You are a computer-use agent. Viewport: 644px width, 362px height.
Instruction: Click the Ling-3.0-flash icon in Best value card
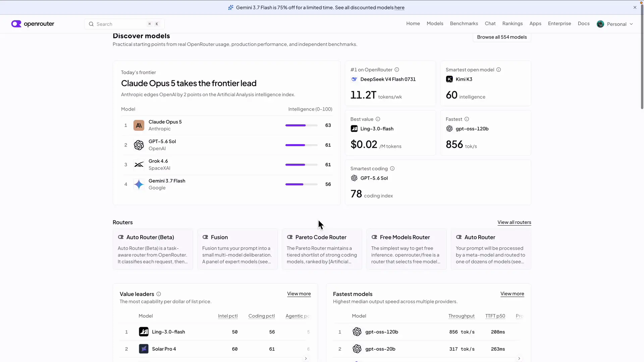click(354, 129)
